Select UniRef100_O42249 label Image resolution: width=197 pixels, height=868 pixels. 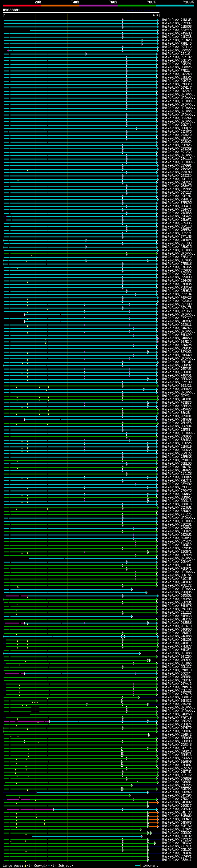[177, 91]
